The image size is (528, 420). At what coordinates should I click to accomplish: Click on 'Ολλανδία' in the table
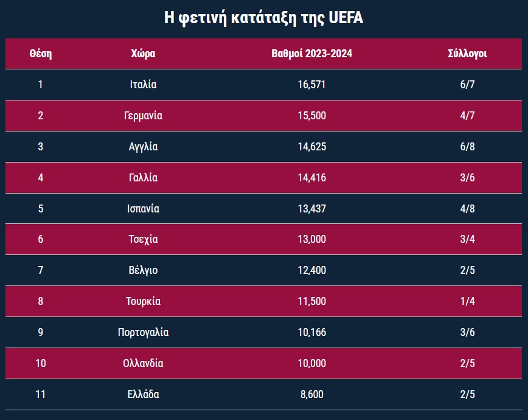(143, 363)
